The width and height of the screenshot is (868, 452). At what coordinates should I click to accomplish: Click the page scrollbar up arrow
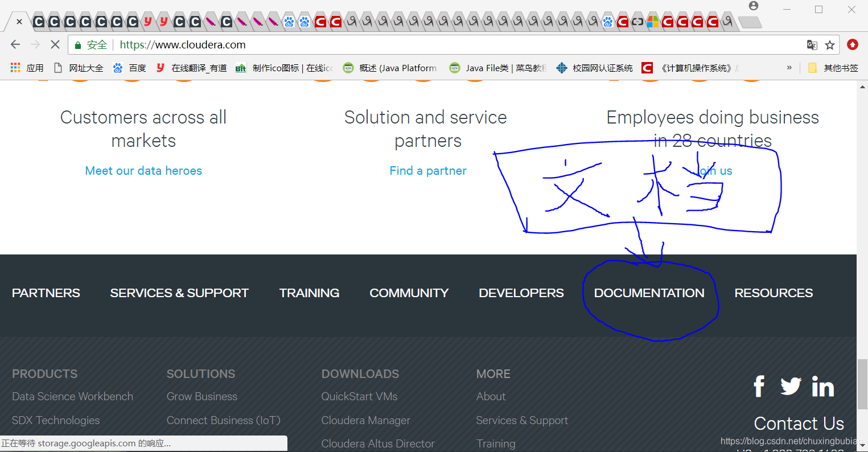click(863, 86)
